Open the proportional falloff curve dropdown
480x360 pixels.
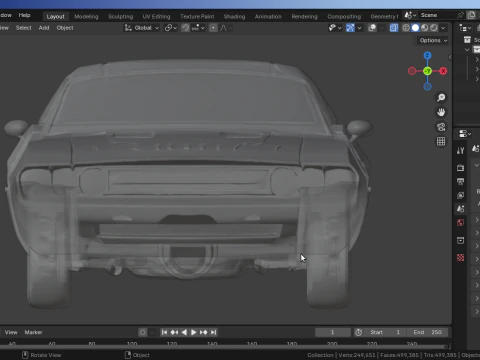tap(225, 28)
